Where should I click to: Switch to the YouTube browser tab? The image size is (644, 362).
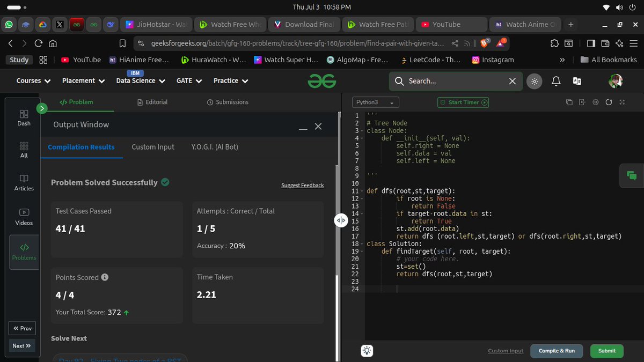451,25
